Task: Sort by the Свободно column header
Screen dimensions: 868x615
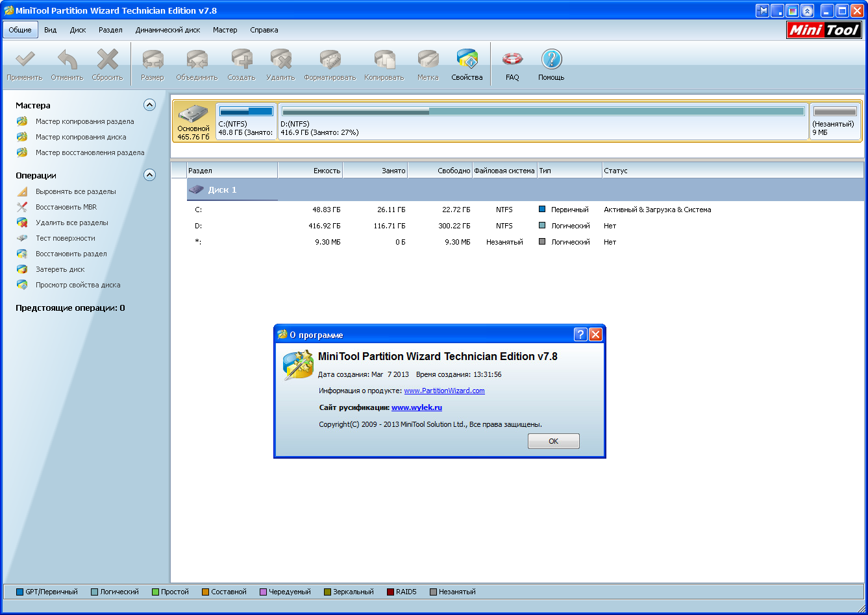Action: (x=440, y=171)
